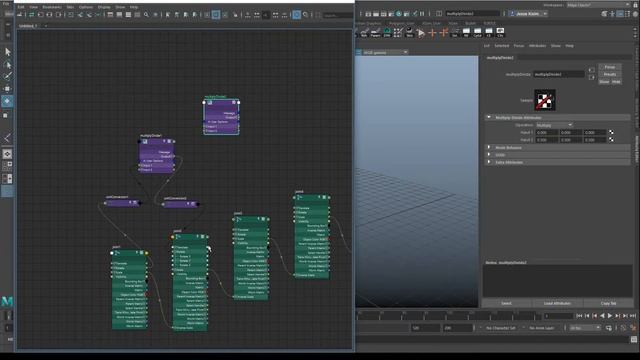Open the No Anim Layer dropdown
The width and height of the screenshot is (640, 360).
[542, 328]
